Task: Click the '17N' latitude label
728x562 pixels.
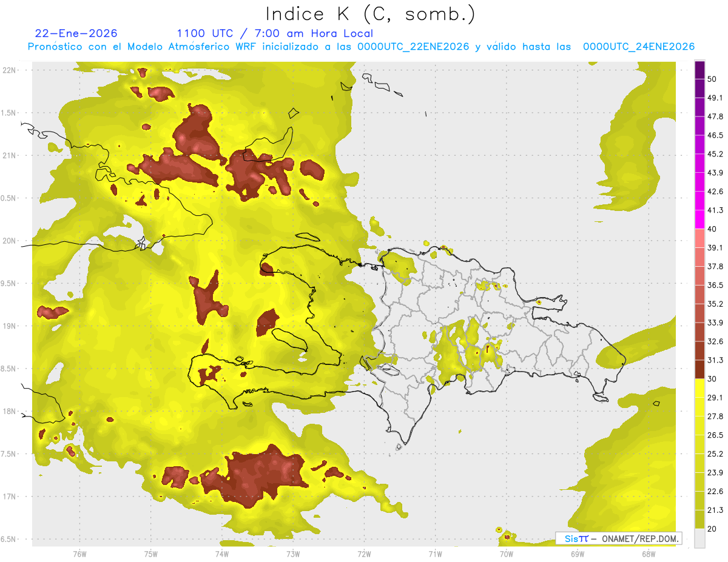Action: coord(10,497)
